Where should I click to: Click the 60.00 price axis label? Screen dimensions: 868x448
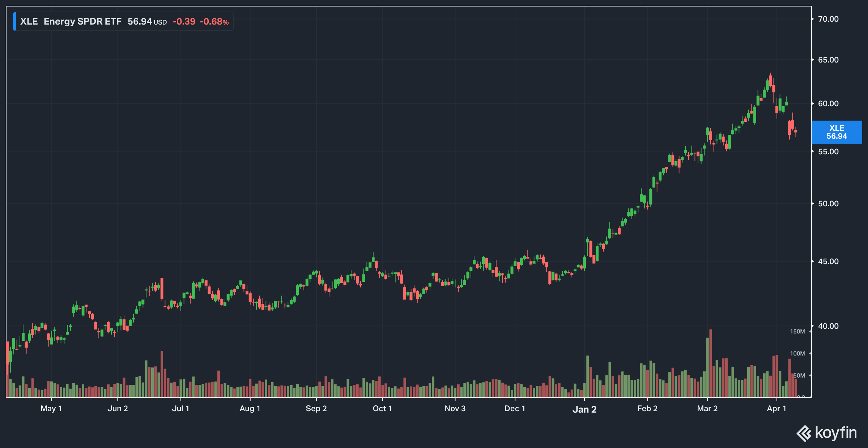[828, 104]
